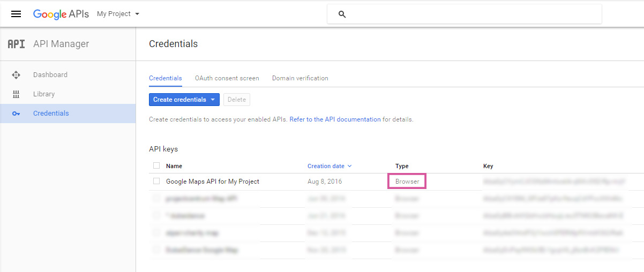Click the Library icon in sidebar

pyautogui.click(x=16, y=94)
